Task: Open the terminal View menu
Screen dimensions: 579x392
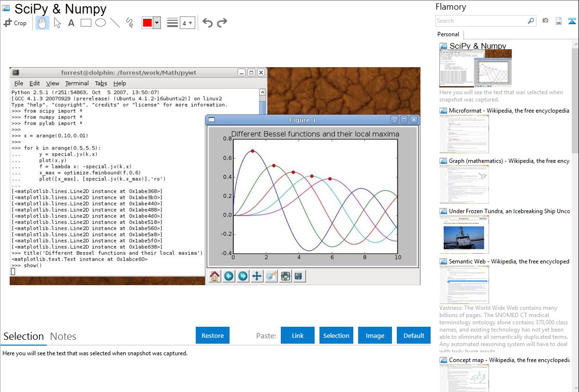Action: point(52,83)
